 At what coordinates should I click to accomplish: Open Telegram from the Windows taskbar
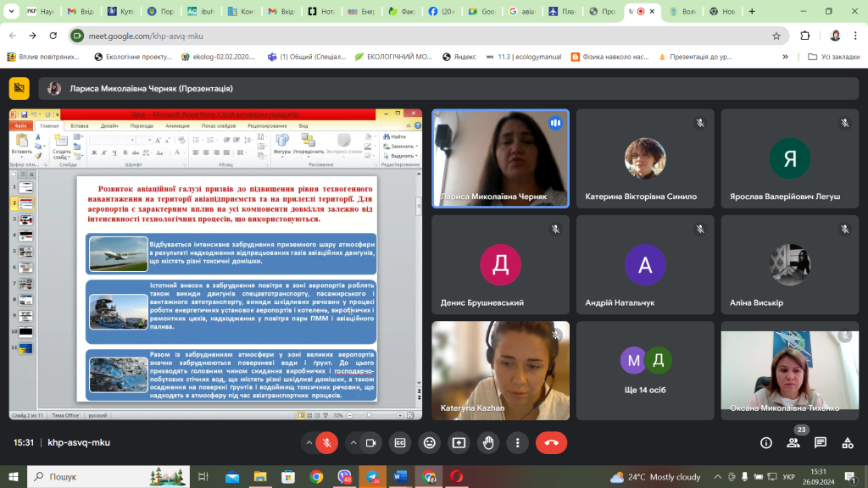pyautogui.click(x=372, y=477)
